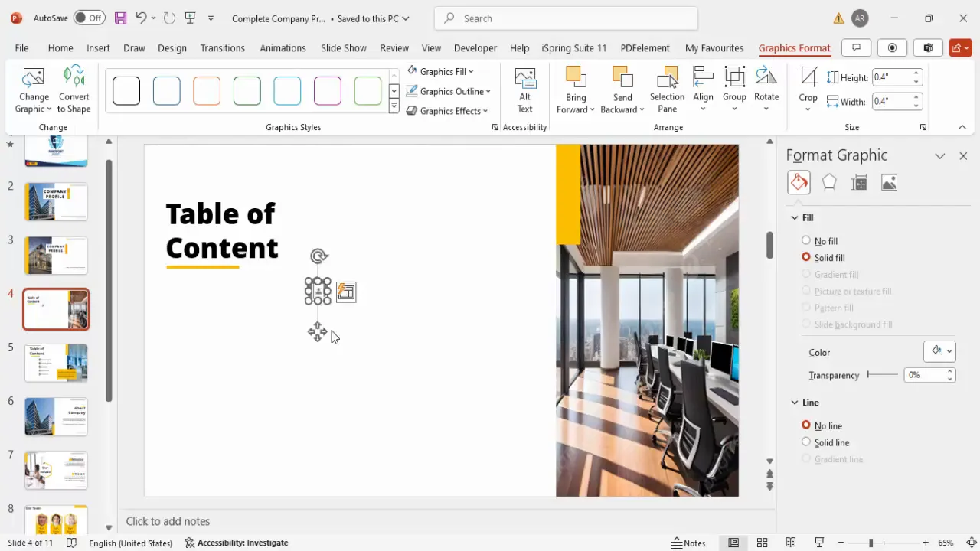The width and height of the screenshot is (980, 551).
Task: Toggle AutoSave switch
Action: tap(90, 18)
